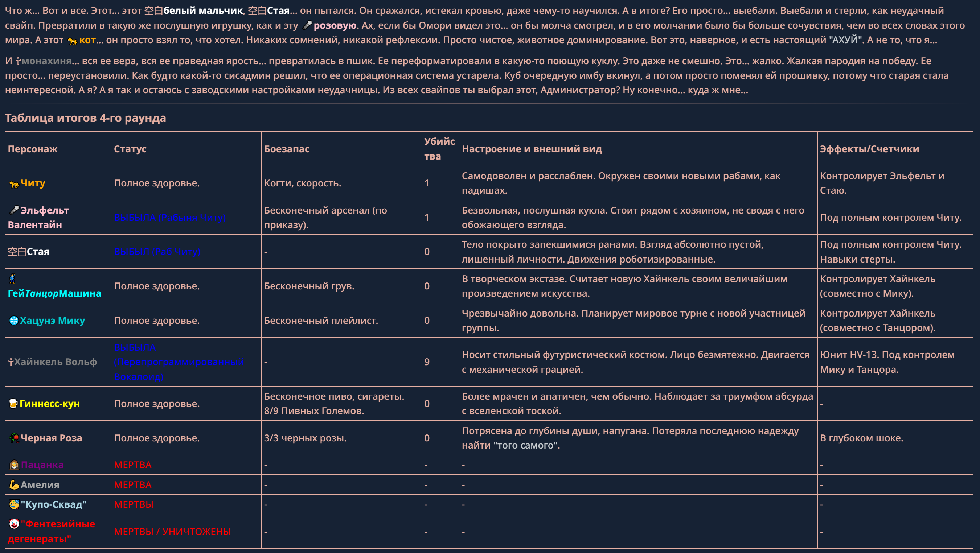Screen dimensions: 980x553
Task: Click the microphone emoji before розовую in paragraph
Action: pyautogui.click(x=307, y=25)
